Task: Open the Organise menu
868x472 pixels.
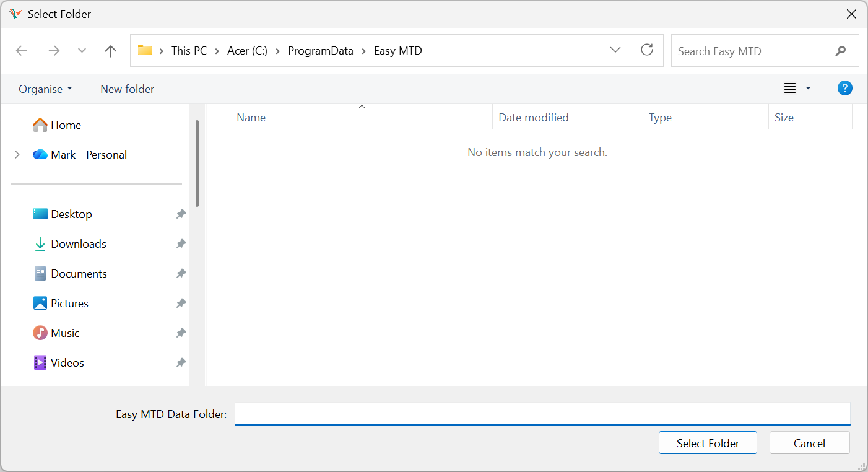Action: tap(45, 89)
